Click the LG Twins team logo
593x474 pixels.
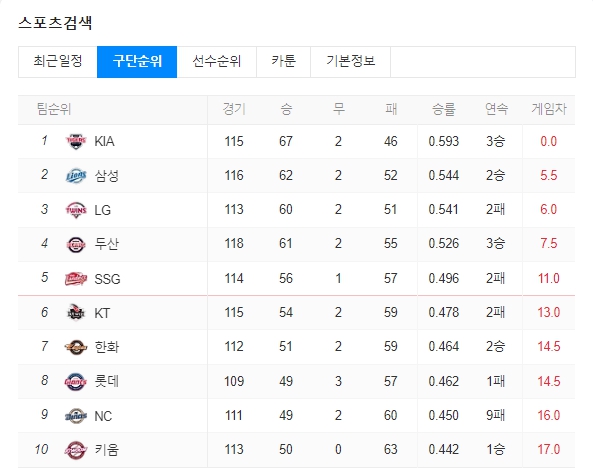pos(76,210)
